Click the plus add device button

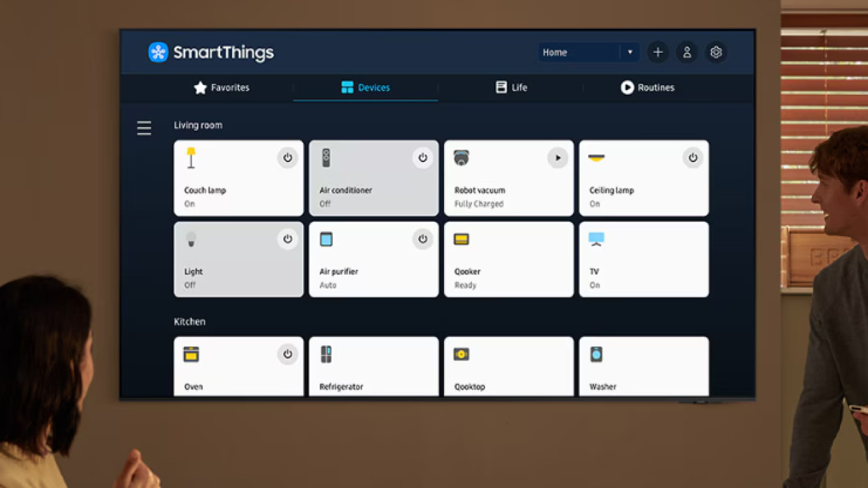657,52
